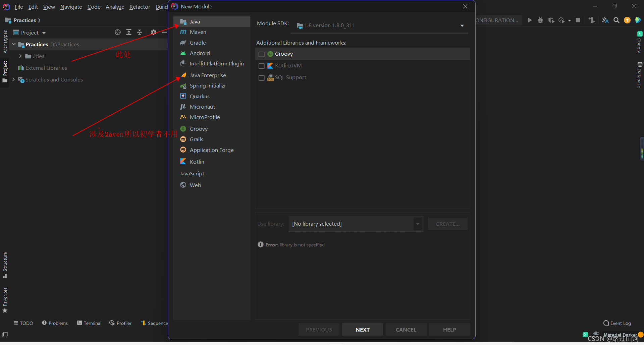Click the Stop button icon

(x=578, y=20)
